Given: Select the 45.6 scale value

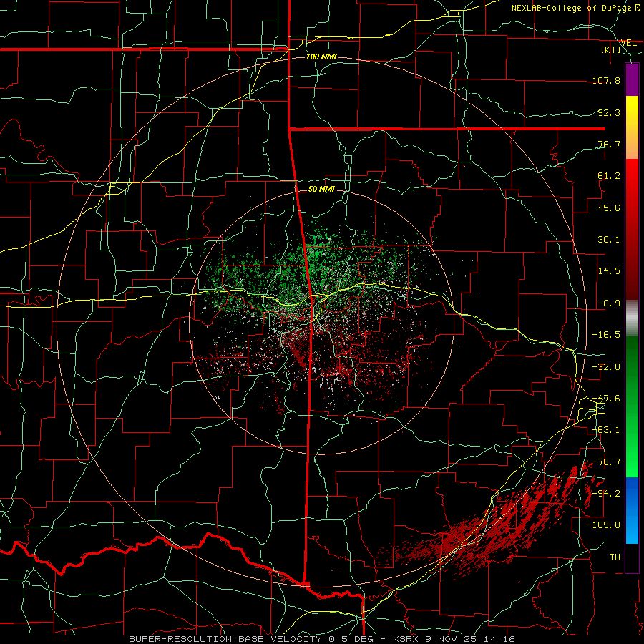Looking at the screenshot, I should click(x=609, y=208).
